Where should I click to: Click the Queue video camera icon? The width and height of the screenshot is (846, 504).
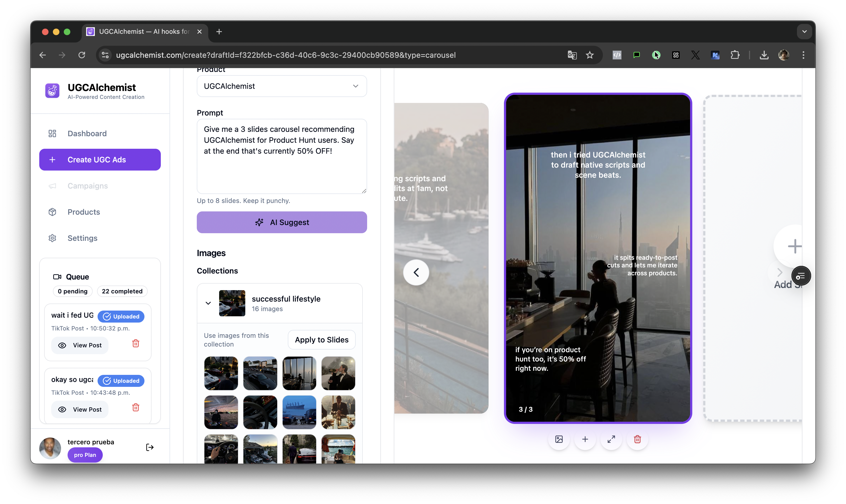57,277
